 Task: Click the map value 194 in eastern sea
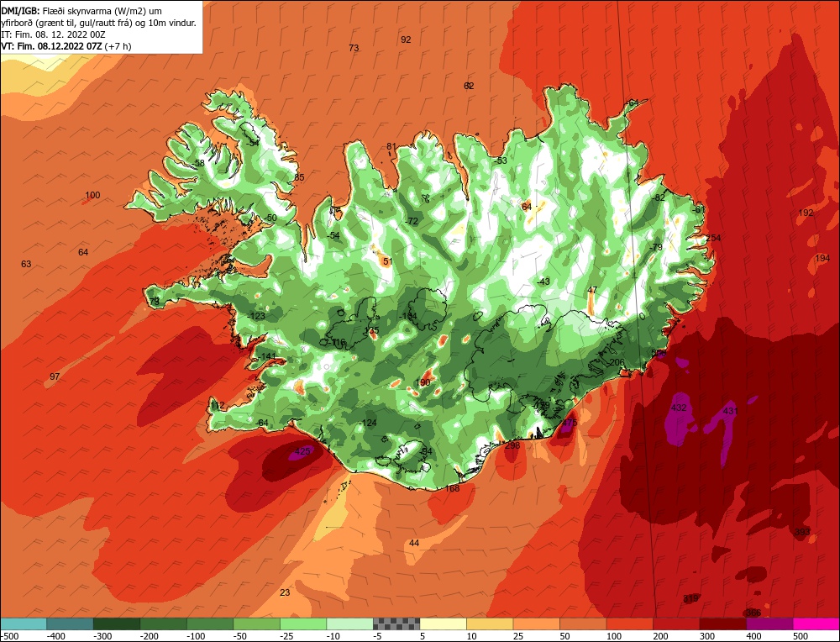click(822, 258)
